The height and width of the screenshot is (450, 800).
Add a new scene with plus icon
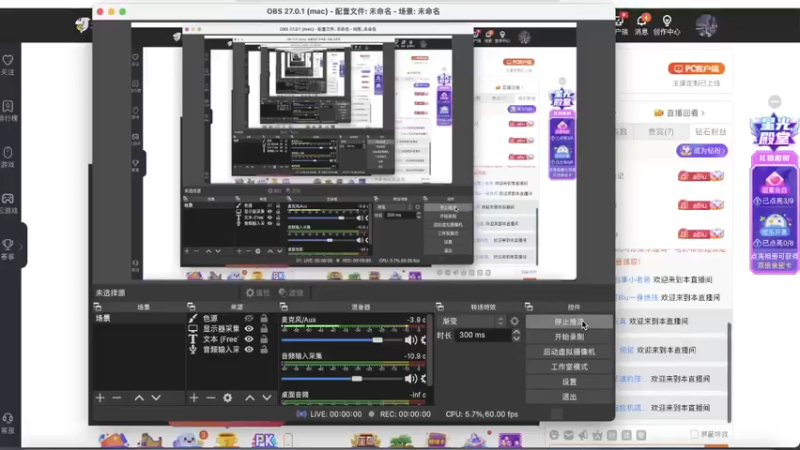[x=100, y=397]
